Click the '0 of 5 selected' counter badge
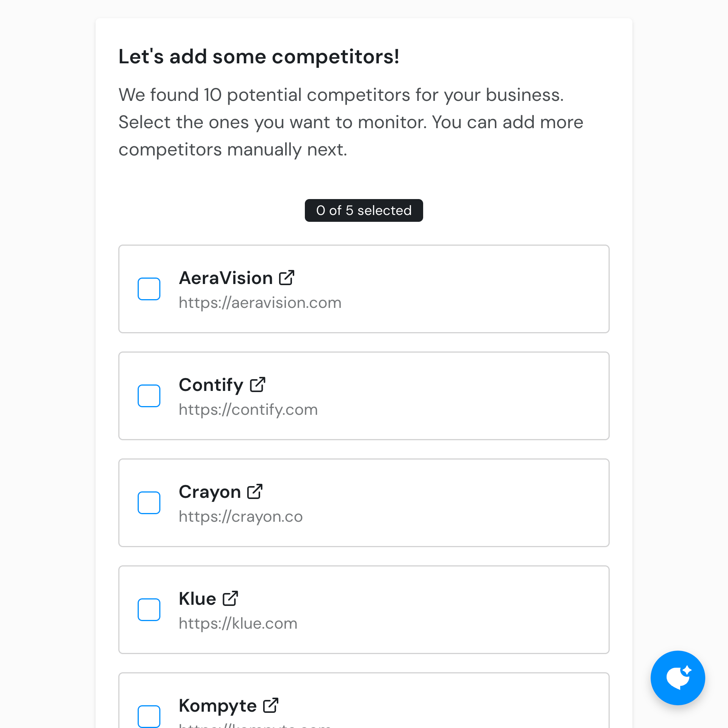 point(364,210)
